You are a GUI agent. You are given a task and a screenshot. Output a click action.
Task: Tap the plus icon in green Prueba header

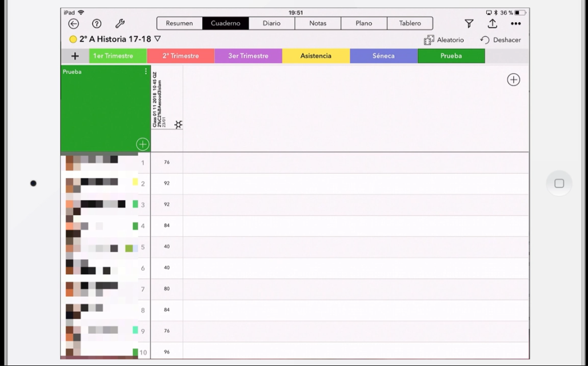click(142, 144)
